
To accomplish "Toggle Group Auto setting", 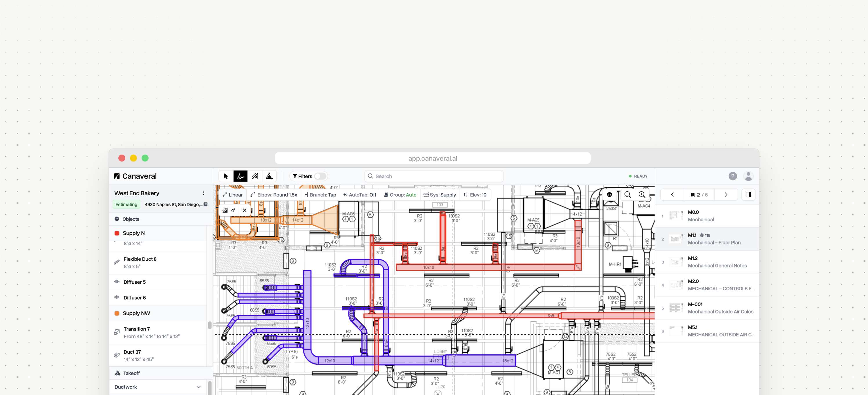I will tap(400, 195).
